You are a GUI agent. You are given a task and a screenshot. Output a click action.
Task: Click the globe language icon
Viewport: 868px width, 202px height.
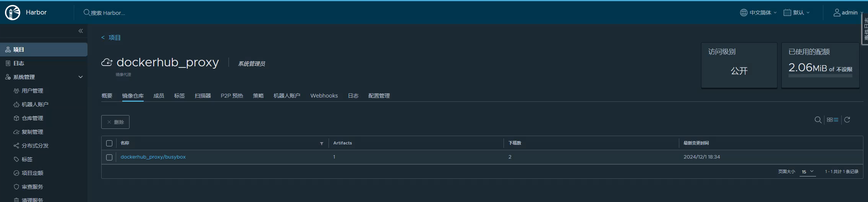(743, 13)
